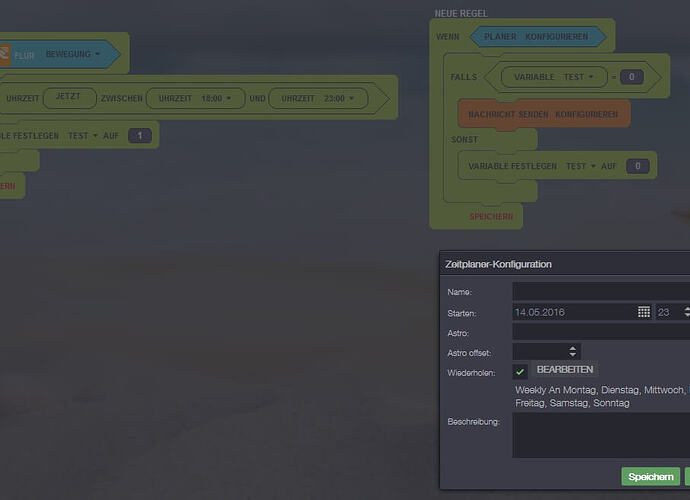The height and width of the screenshot is (500, 690).
Task: Click the Neue Regel title
Action: point(461,14)
